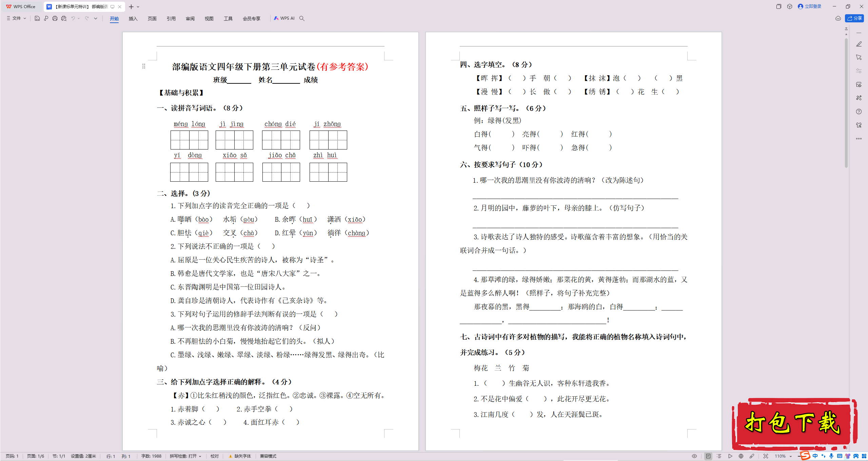Screen dimensions: 868x461
Task: Click the cloud sync status icon
Action: click(x=838, y=18)
